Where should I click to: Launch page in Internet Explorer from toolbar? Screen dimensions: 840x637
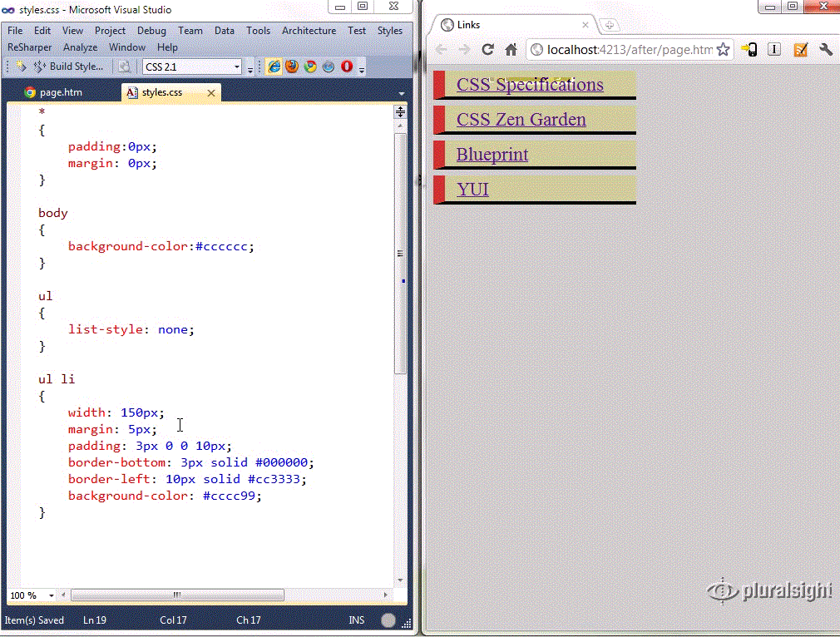[x=274, y=66]
